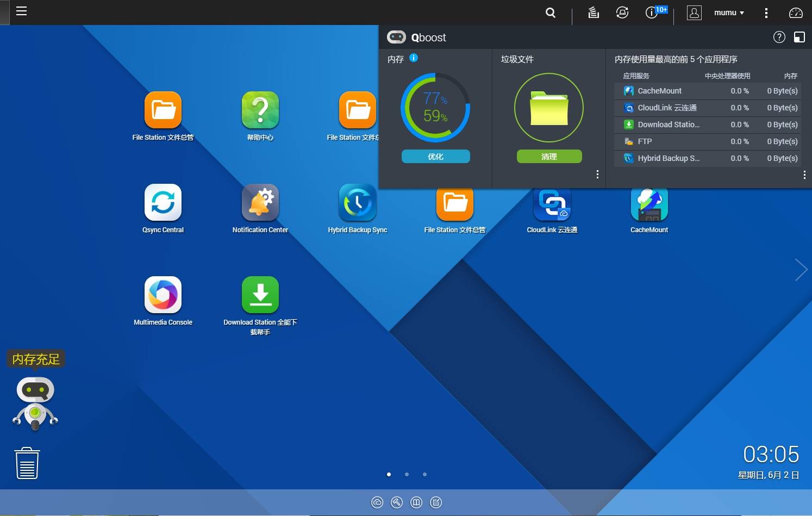Open the hamburger main menu
Viewport: 812px width, 516px height.
coord(21,11)
